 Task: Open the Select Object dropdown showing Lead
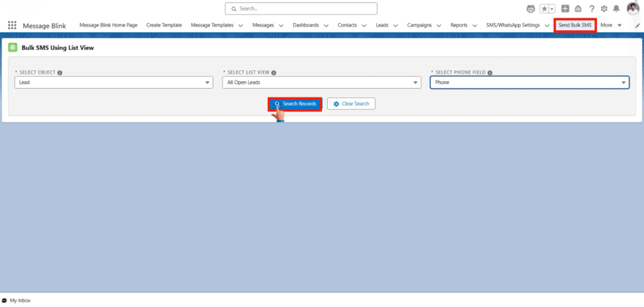pyautogui.click(x=114, y=82)
